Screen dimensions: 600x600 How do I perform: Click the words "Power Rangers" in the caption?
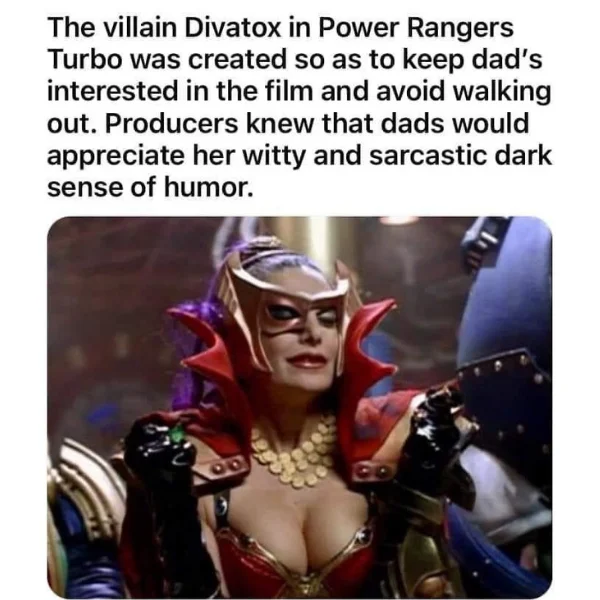[414, 28]
